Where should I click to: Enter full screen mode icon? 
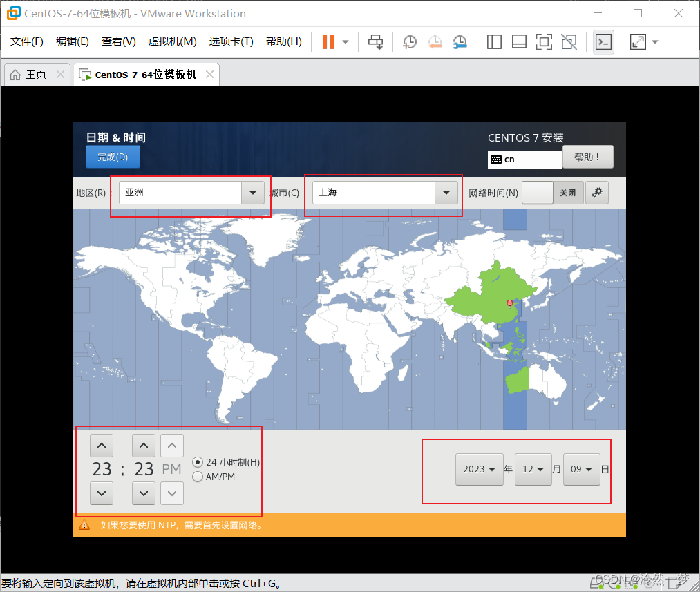click(544, 42)
